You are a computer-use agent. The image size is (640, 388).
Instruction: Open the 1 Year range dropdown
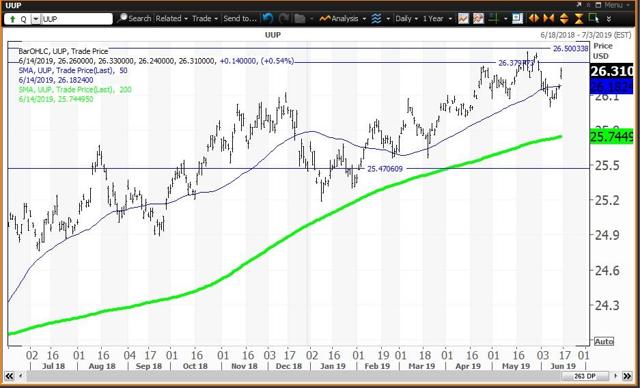click(x=438, y=19)
